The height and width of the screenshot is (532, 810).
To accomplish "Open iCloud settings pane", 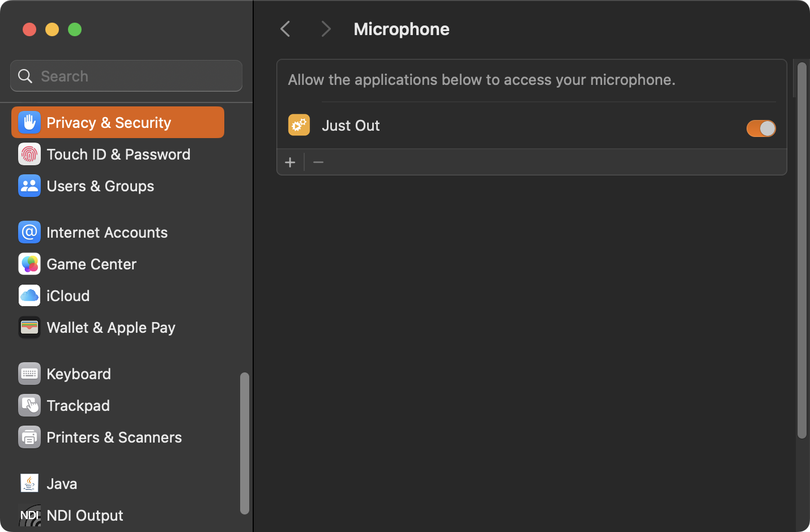I will 118,295.
